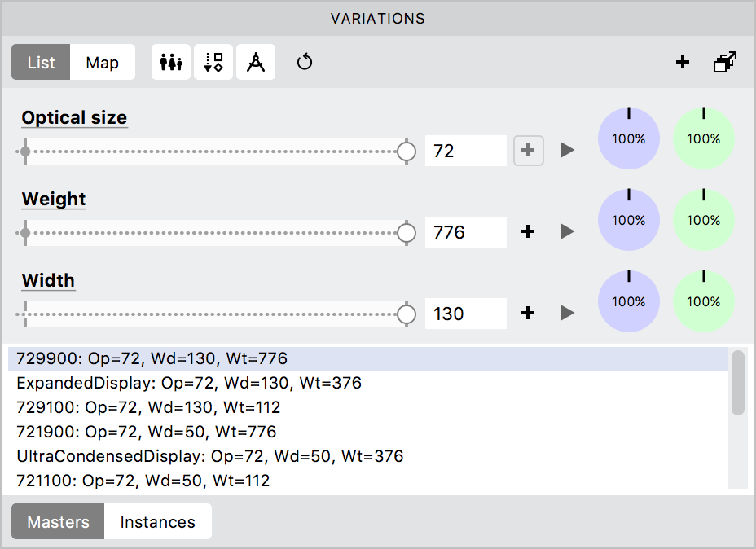Viewport: 756px width, 549px height.
Task: Click the plus button beside Weight value
Action: click(528, 232)
